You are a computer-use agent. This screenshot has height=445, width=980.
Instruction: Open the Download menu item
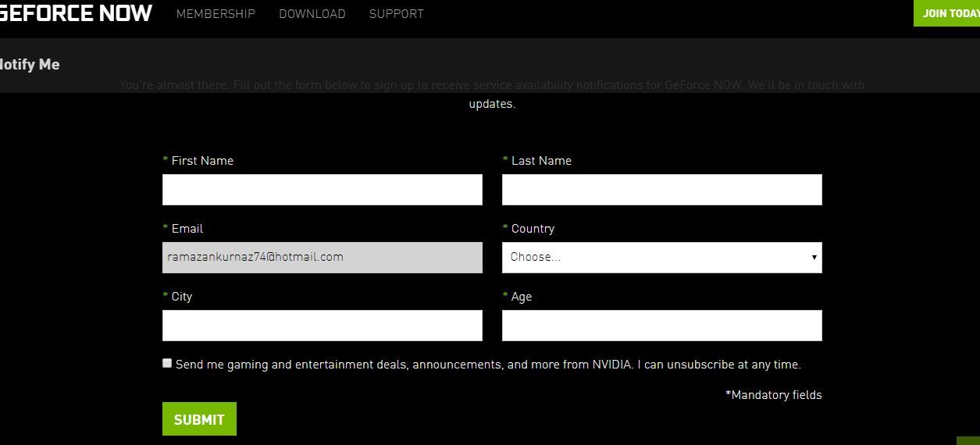pos(312,14)
